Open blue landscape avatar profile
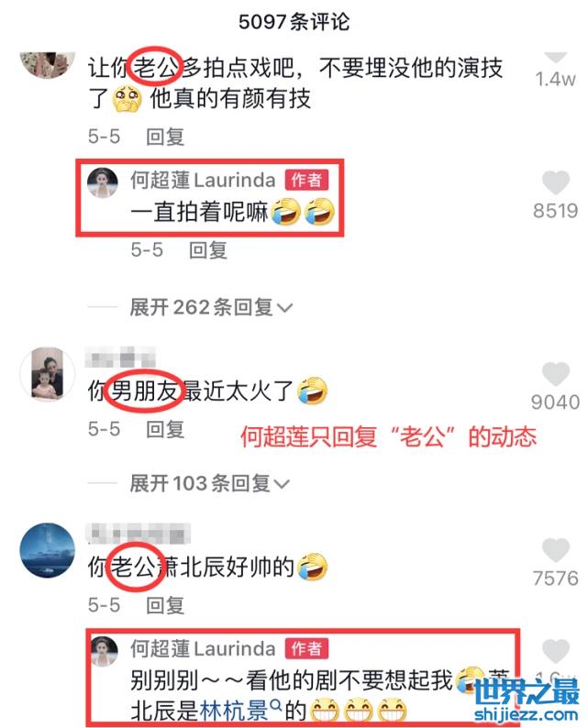Screen dimensions: 588x728 [48, 550]
